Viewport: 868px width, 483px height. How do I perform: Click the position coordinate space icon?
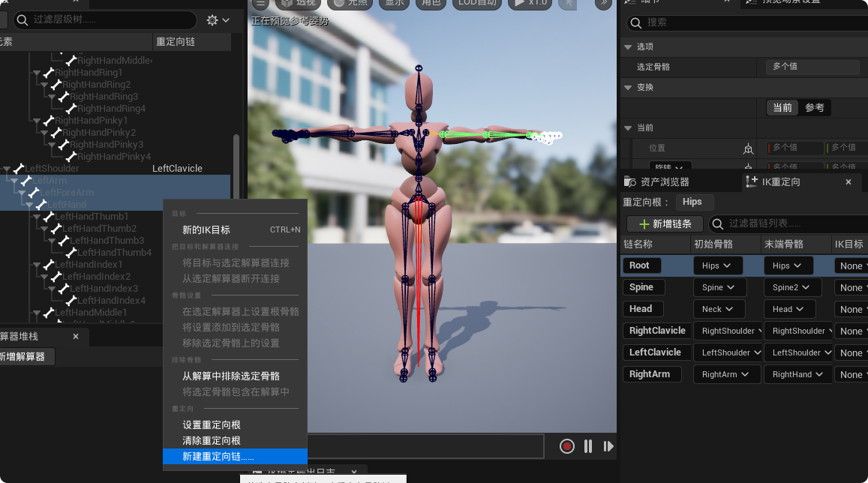pos(748,148)
